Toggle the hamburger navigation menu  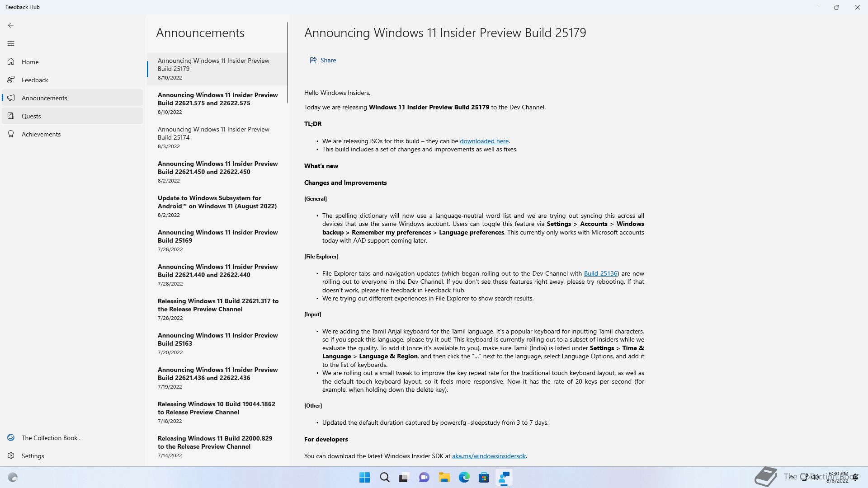pos(11,43)
